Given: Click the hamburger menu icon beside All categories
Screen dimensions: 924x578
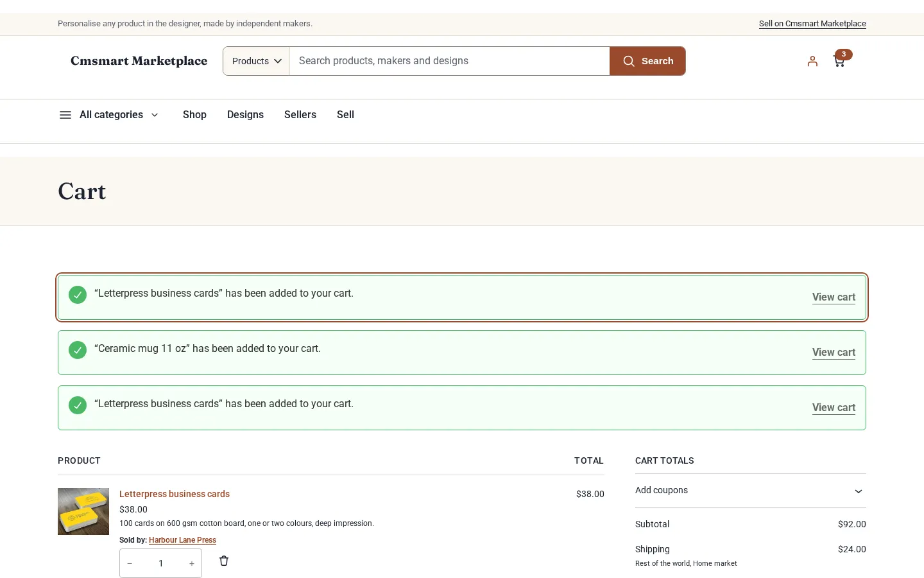Looking at the screenshot, I should [65, 115].
